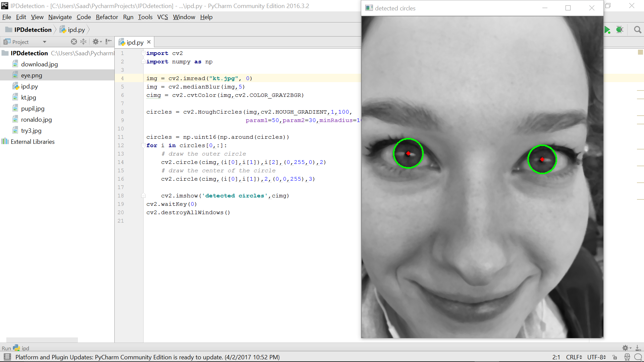The image size is (644, 362).
Task: Click the yellow inspection indicator in the editor margin
Action: pyautogui.click(x=640, y=52)
